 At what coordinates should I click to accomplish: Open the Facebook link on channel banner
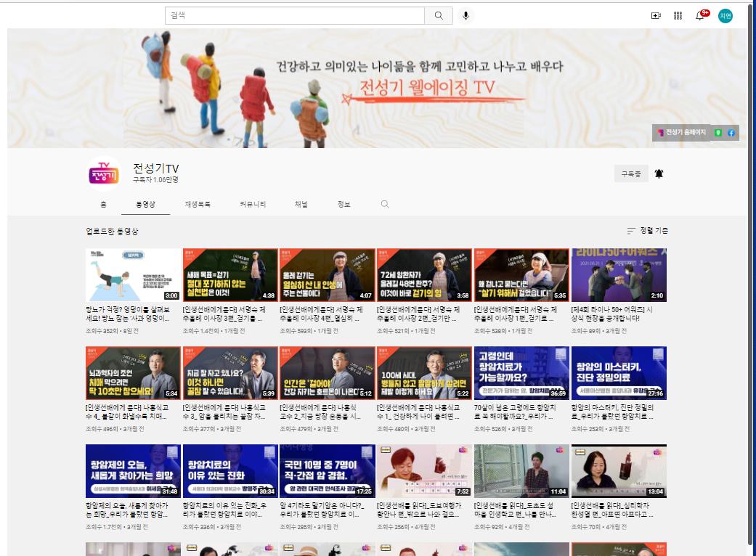click(x=731, y=133)
